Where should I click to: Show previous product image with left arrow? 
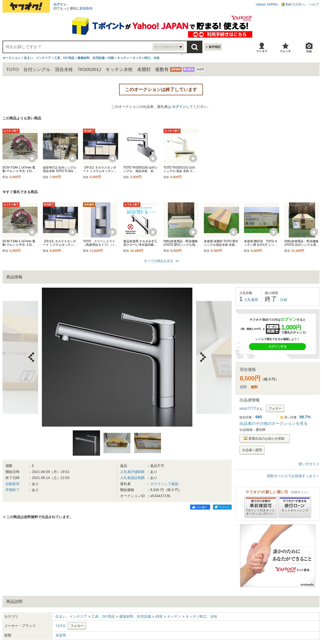click(x=32, y=357)
